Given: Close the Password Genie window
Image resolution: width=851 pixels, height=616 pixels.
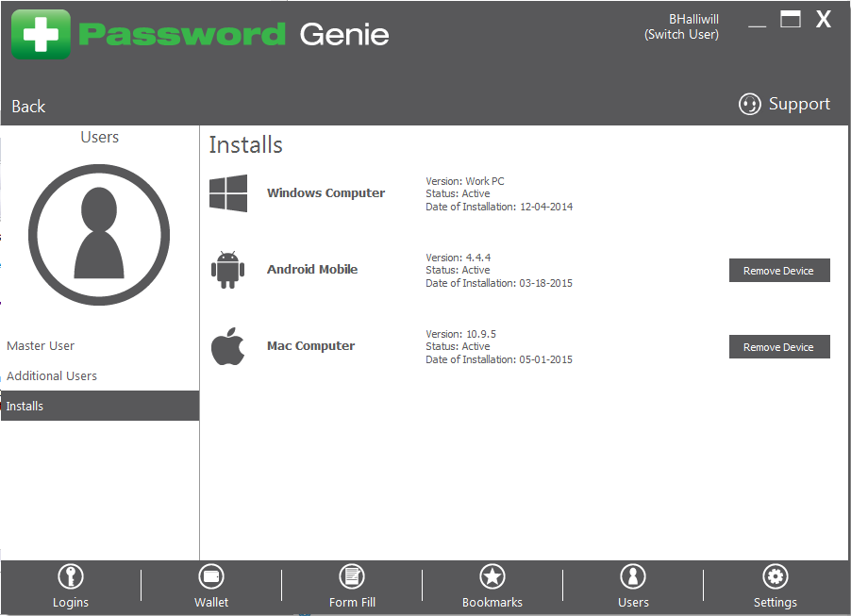Looking at the screenshot, I should click(824, 19).
